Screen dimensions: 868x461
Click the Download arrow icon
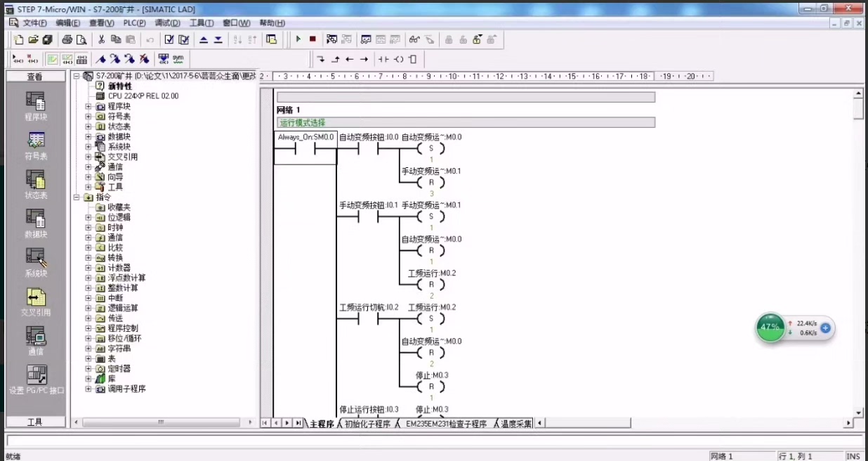click(218, 39)
